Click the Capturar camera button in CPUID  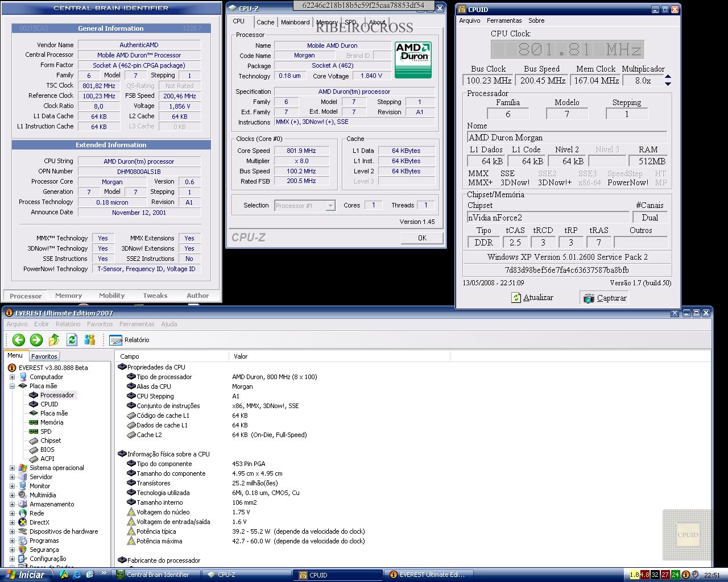tap(605, 298)
